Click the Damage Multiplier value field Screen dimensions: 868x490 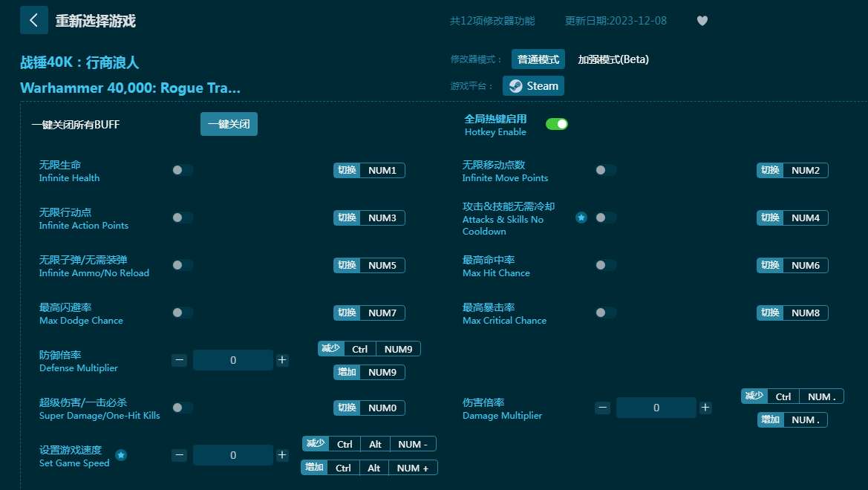pos(656,408)
